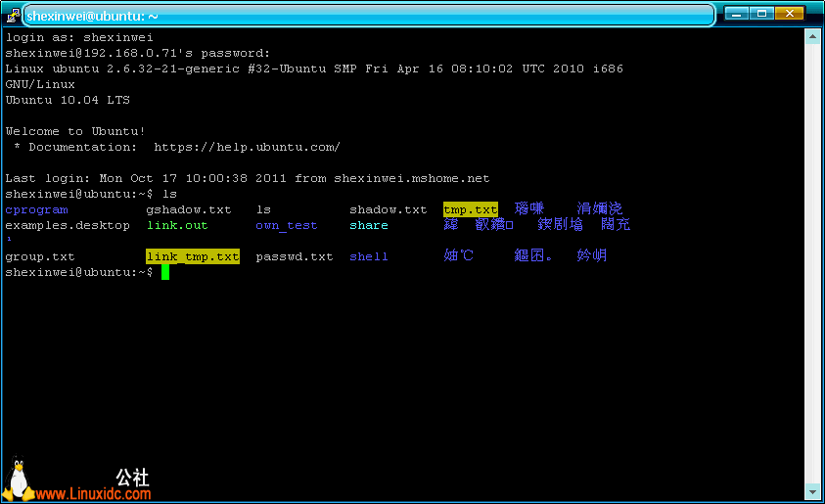Click the shell directory name
Image resolution: width=825 pixels, height=504 pixels.
(368, 256)
